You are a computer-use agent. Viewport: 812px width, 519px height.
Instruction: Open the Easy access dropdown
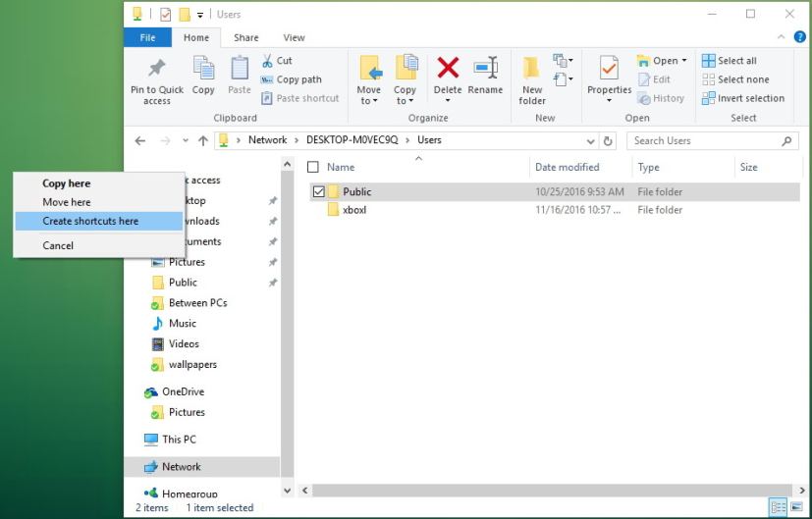coord(563,79)
